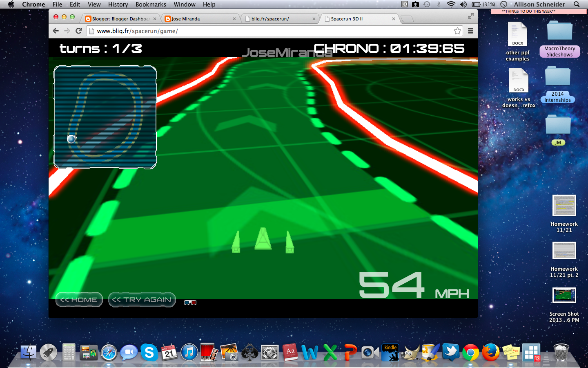Image resolution: width=588 pixels, height=368 pixels.
Task: Open a new Chrome tab
Action: (407, 19)
